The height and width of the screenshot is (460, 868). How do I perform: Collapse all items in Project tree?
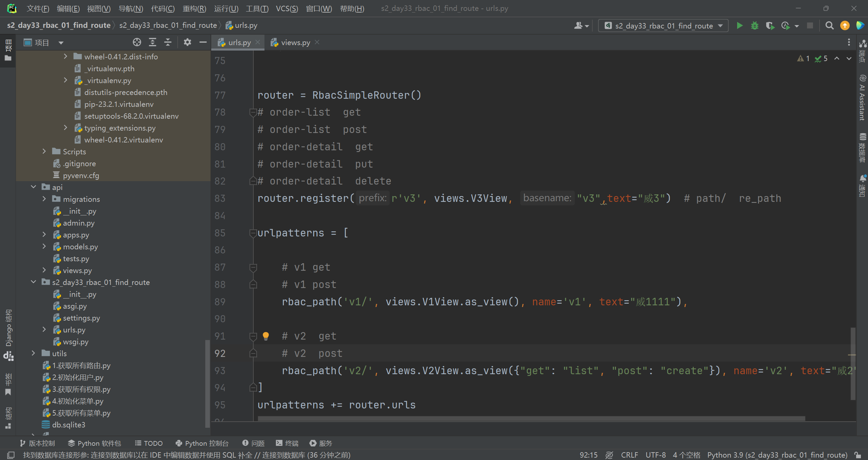tap(168, 42)
